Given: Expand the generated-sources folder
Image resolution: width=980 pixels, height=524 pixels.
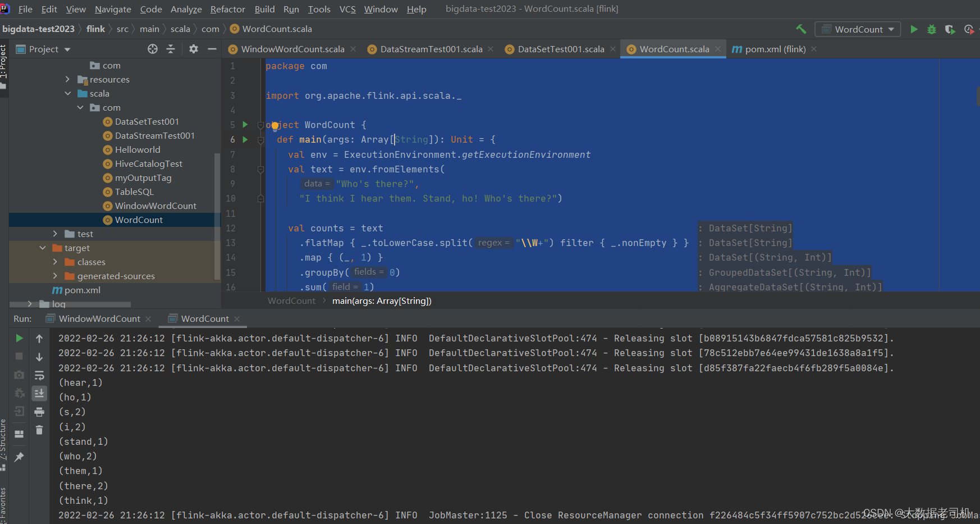Looking at the screenshot, I should (x=55, y=276).
